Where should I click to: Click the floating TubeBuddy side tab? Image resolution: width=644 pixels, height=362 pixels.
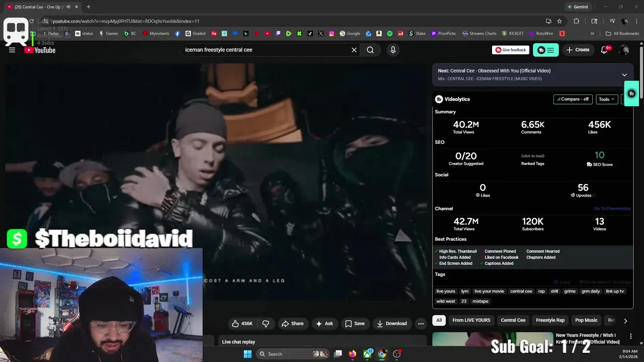(631, 94)
